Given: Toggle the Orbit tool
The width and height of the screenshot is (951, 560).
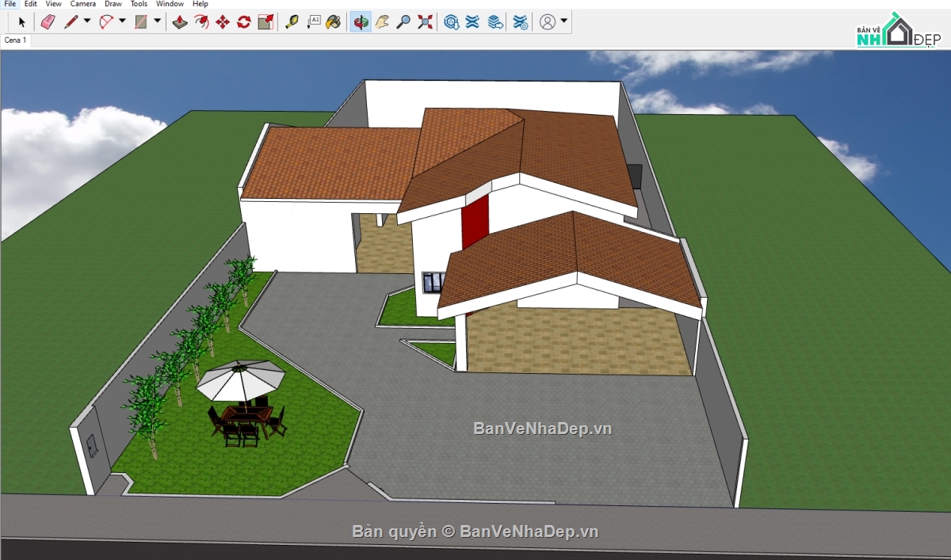Looking at the screenshot, I should (x=361, y=22).
